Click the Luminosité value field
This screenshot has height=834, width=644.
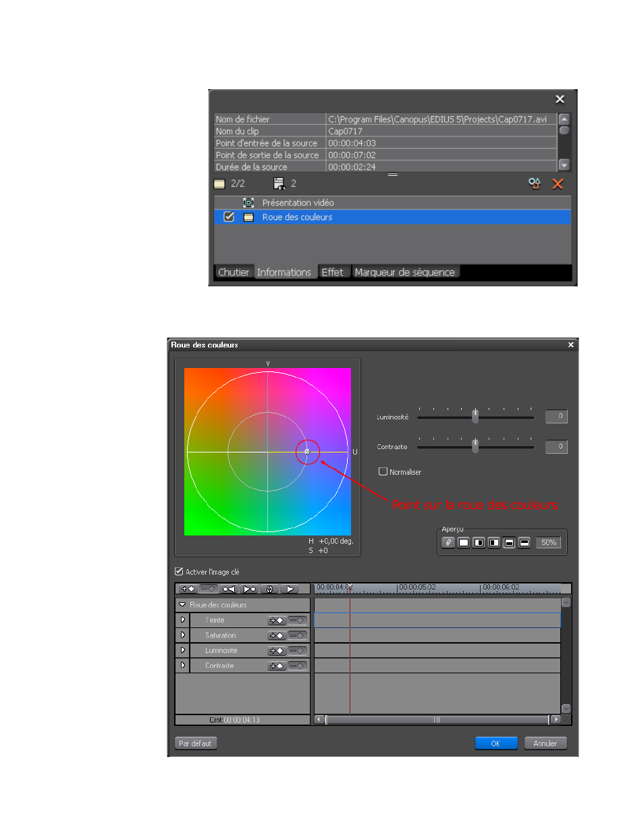[556, 417]
